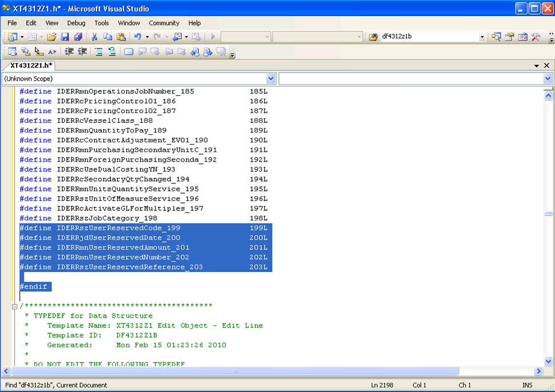Increase the line indent
This screenshot has height=392, width=555.
coord(82,52)
